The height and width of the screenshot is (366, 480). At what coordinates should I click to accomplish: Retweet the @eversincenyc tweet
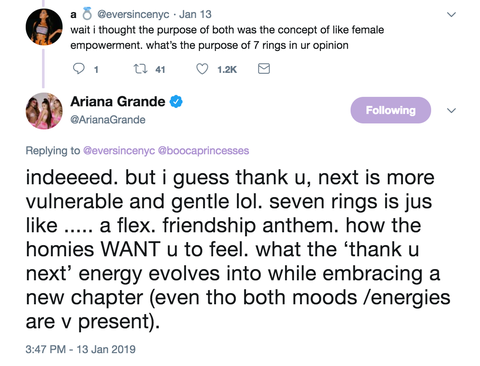pyautogui.click(x=140, y=69)
